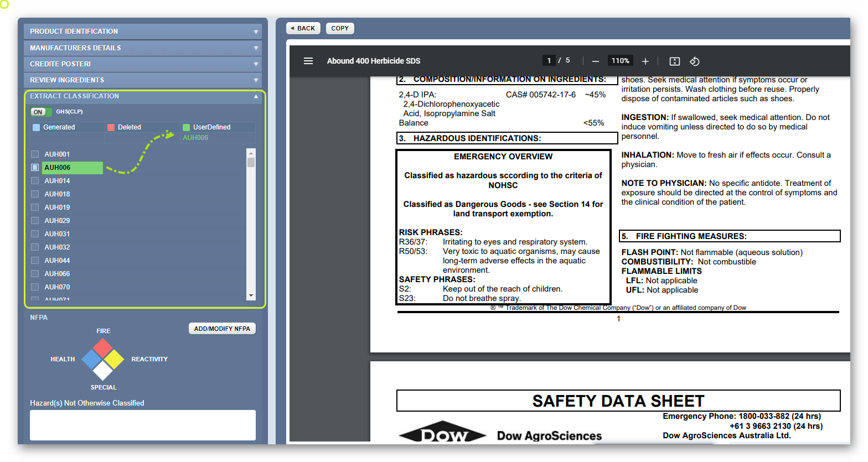Click the NFPA section label
The height and width of the screenshot is (462, 868).
(x=39, y=318)
